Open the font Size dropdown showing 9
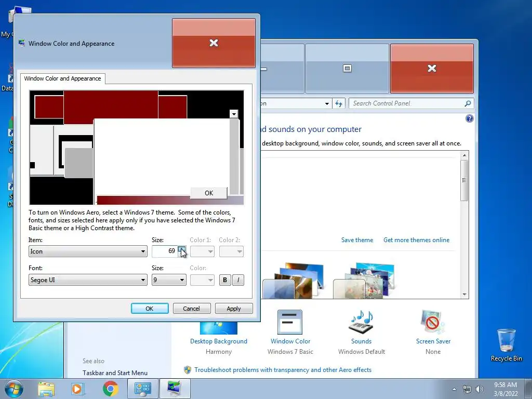 coord(169,280)
